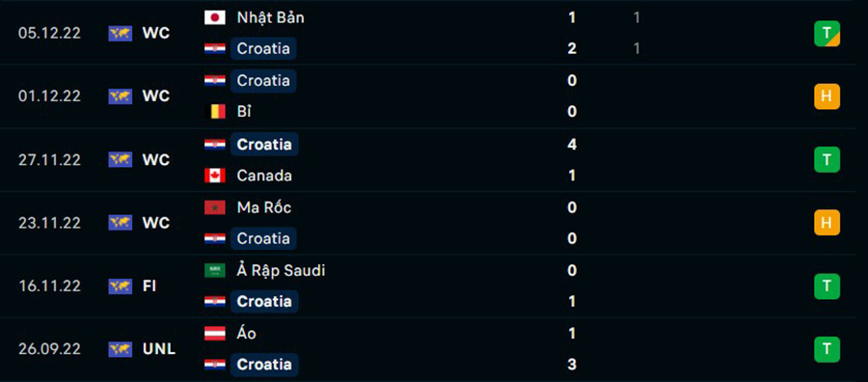Click the world map icon beside UNL
Image resolution: width=868 pixels, height=382 pixels.
pyautogui.click(x=121, y=349)
